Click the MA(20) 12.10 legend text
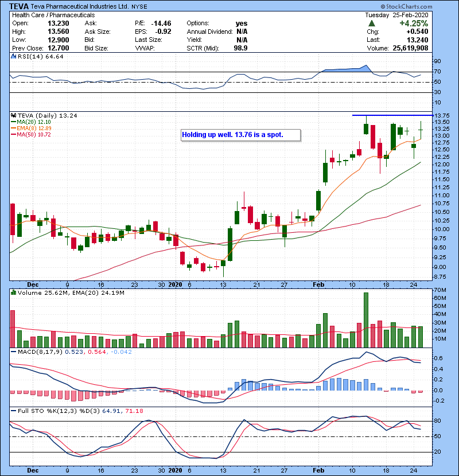The width and height of the screenshot is (459, 476). tap(34, 122)
